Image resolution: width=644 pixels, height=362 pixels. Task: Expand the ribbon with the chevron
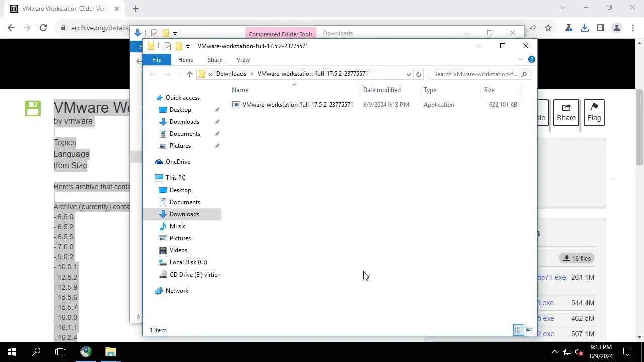pos(521,59)
